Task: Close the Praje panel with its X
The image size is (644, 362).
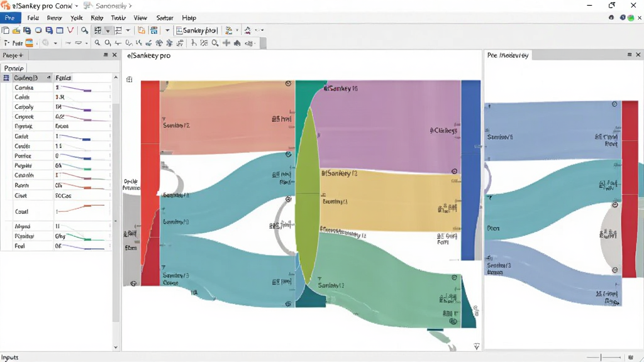Action: 114,55
